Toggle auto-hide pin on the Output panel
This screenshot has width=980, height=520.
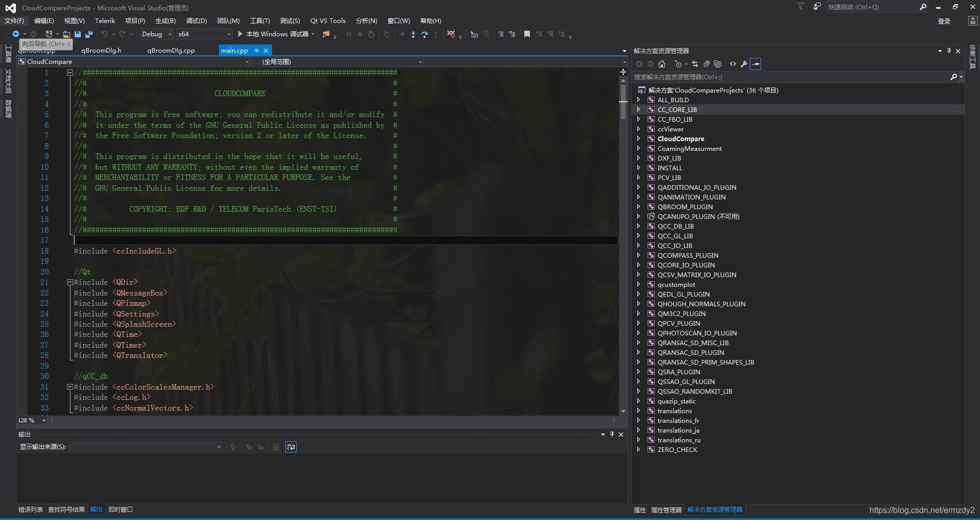point(612,434)
